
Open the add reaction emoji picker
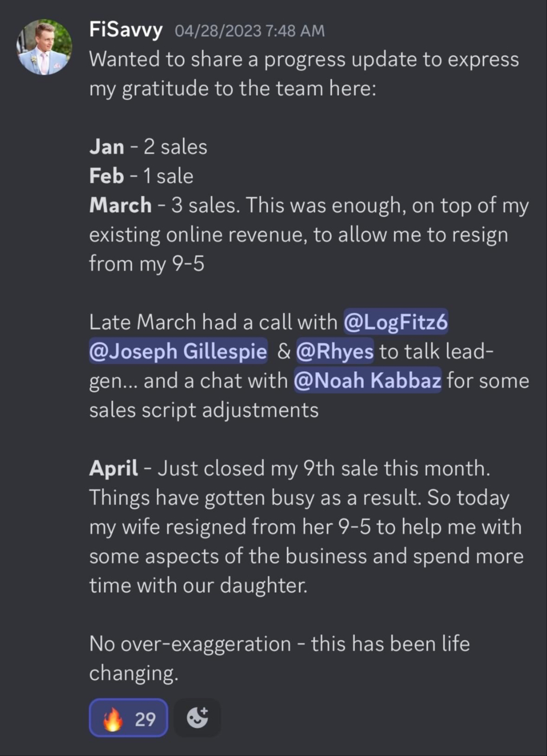(x=197, y=718)
